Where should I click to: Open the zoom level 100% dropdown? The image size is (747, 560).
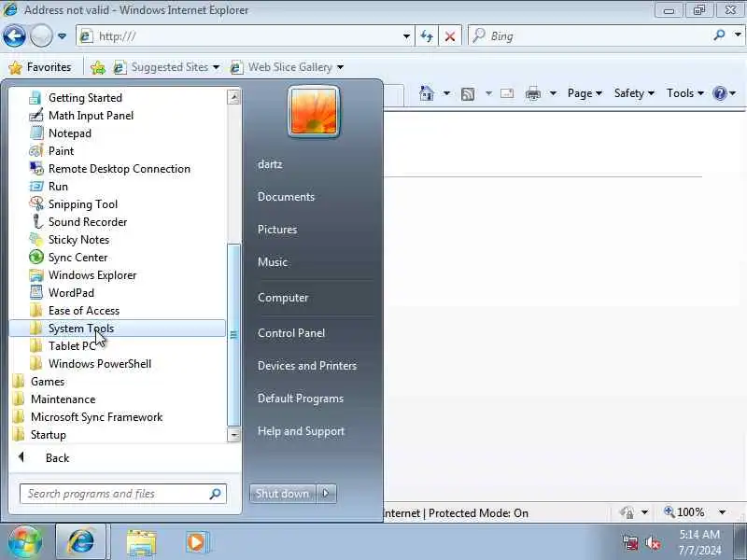722,512
